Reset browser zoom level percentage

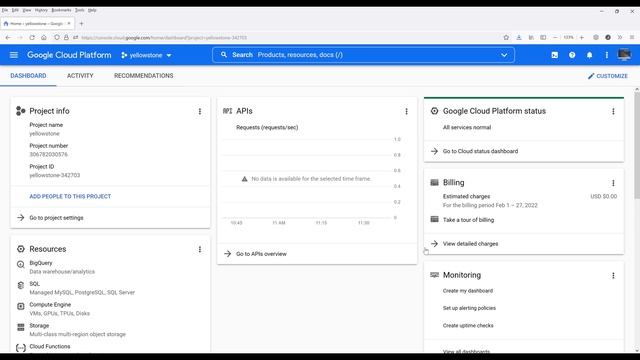tap(568, 38)
